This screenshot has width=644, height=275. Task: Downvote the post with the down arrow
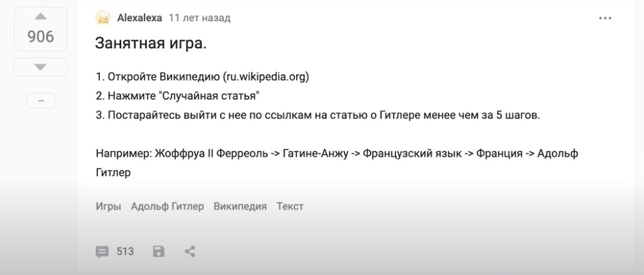(40, 67)
